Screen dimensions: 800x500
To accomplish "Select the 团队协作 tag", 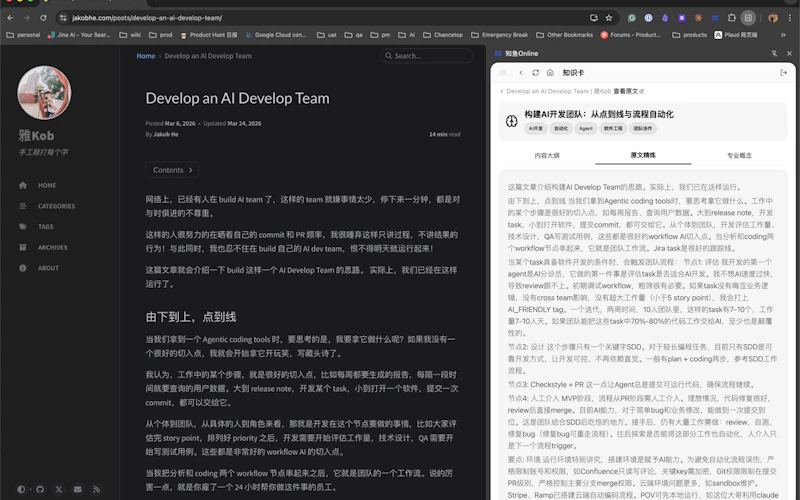I will [643, 128].
